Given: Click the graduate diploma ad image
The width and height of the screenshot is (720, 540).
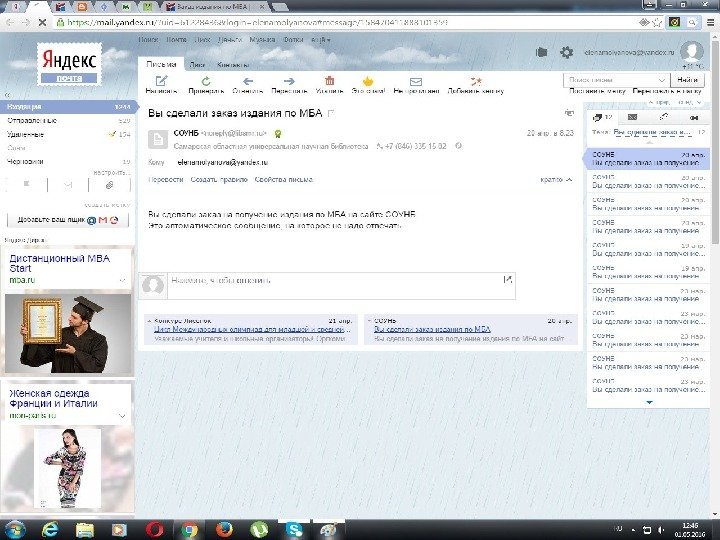Looking at the screenshot, I should pos(68,334).
